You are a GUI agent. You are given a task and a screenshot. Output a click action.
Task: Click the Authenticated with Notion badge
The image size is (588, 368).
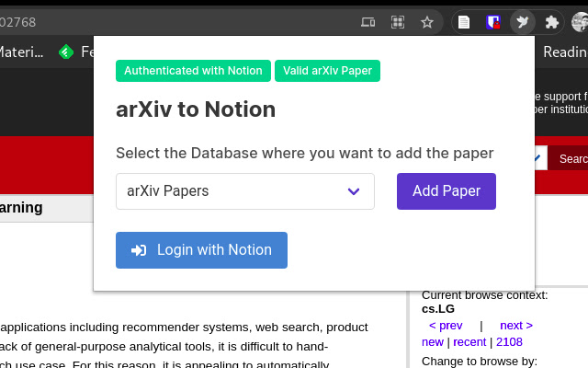tap(193, 71)
